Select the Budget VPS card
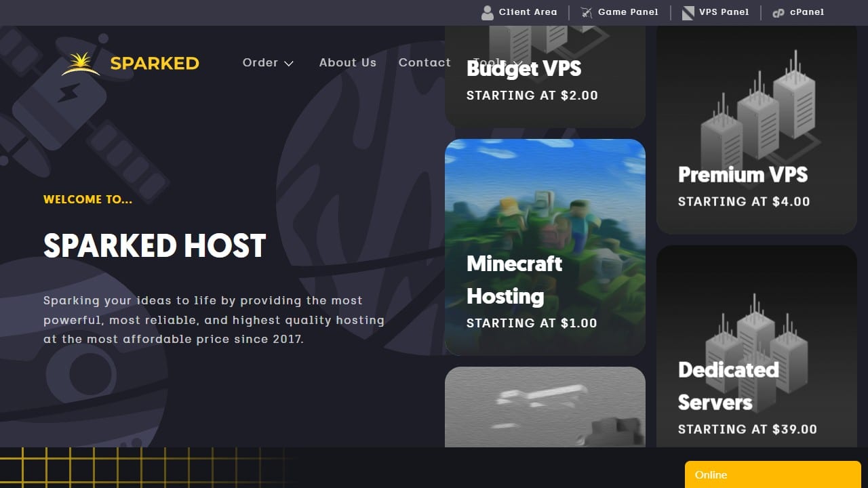Screen dimensions: 868x488 click(545, 77)
